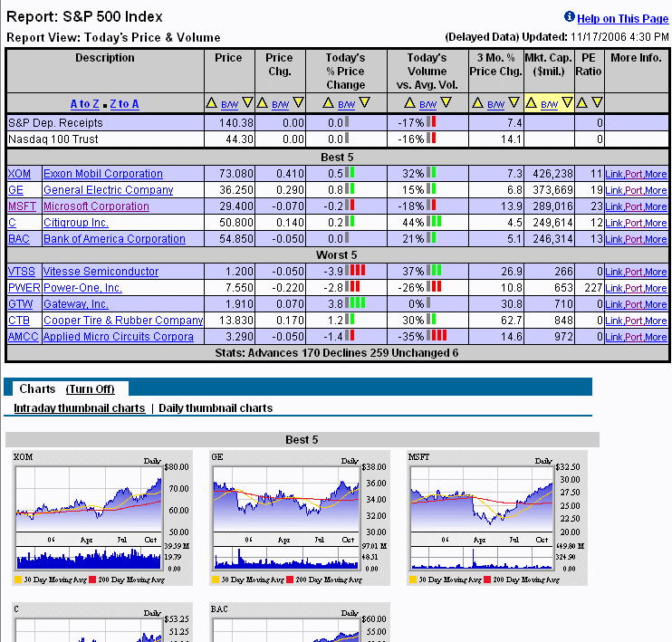Open BAC ticker symbol link
This screenshot has width=672, height=642.
(x=19, y=239)
